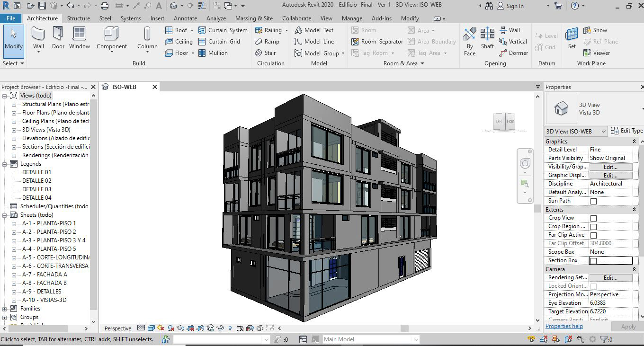Expand the Structural Plans tree node
This screenshot has height=346, width=644.
[x=14, y=104]
